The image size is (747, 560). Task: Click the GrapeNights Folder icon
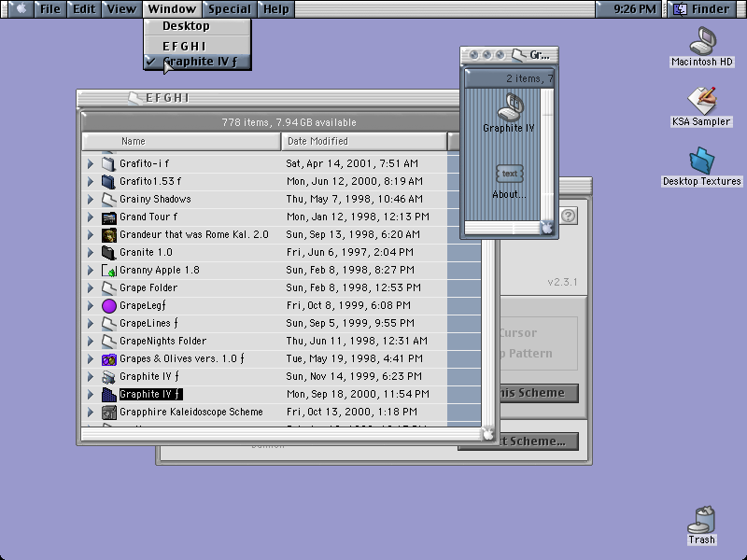point(108,342)
